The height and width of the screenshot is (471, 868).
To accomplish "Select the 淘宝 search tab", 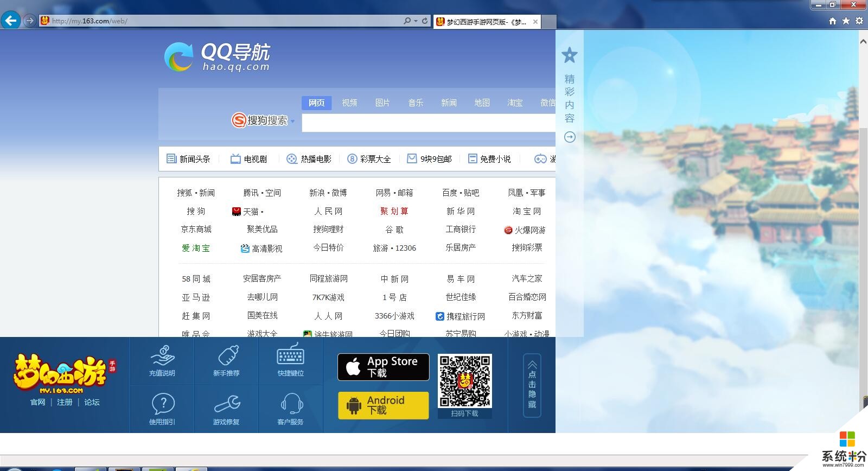I will click(x=515, y=103).
